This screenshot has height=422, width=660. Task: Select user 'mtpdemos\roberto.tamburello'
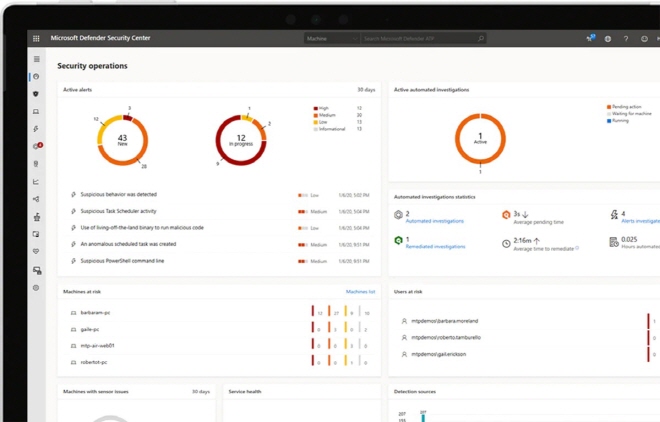tap(446, 337)
